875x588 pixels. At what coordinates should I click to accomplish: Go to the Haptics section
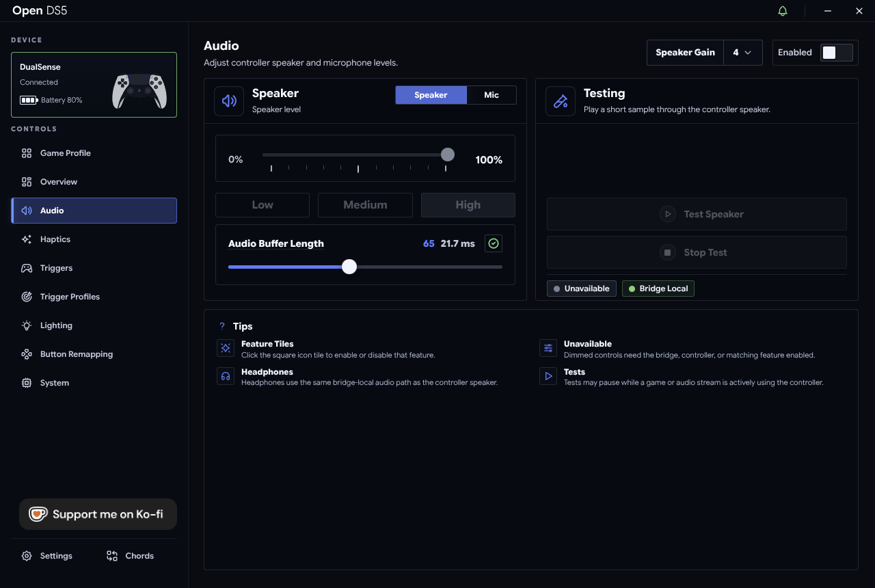click(94, 239)
